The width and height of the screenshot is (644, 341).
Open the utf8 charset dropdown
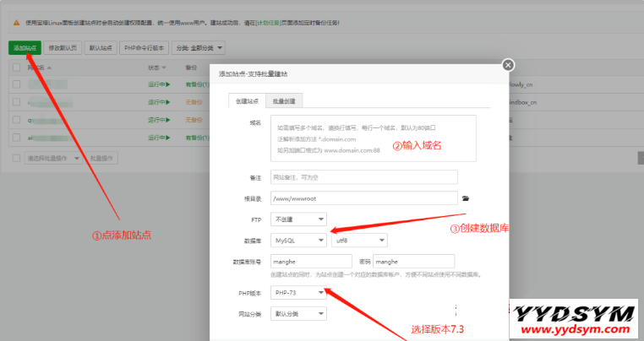click(x=358, y=241)
